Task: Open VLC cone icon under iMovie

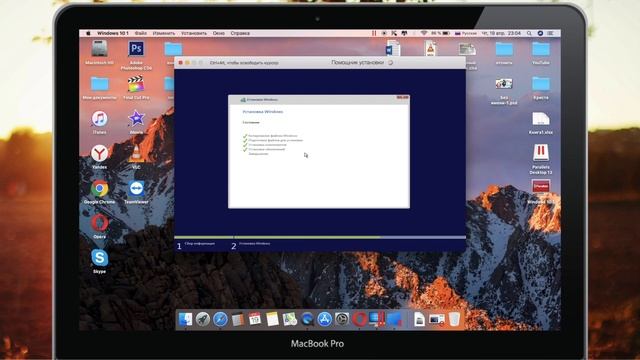Action: (x=136, y=154)
